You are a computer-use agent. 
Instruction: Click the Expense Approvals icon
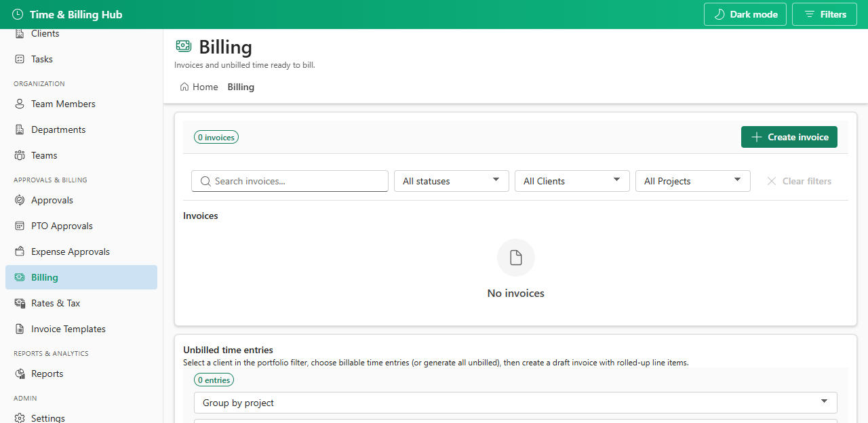pyautogui.click(x=20, y=251)
